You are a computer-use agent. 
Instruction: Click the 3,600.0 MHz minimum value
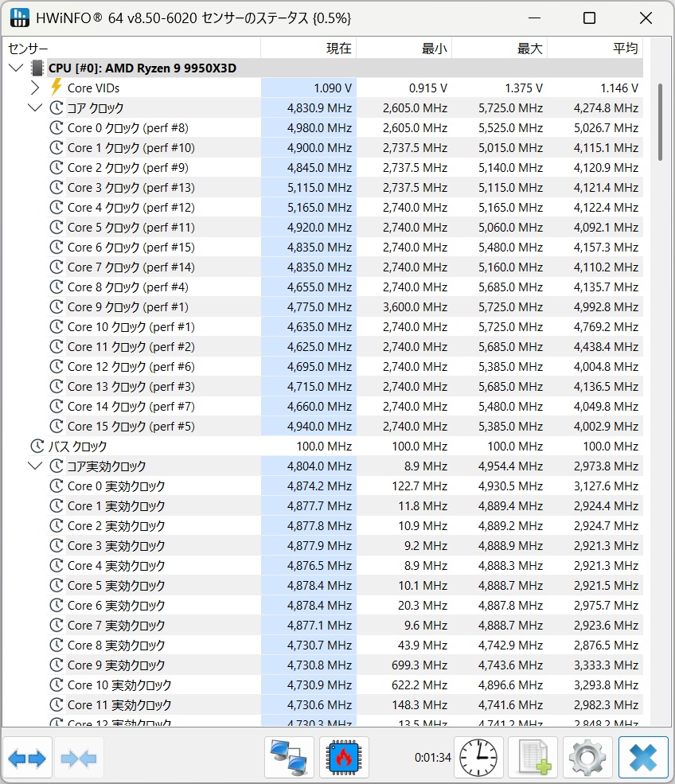(415, 307)
